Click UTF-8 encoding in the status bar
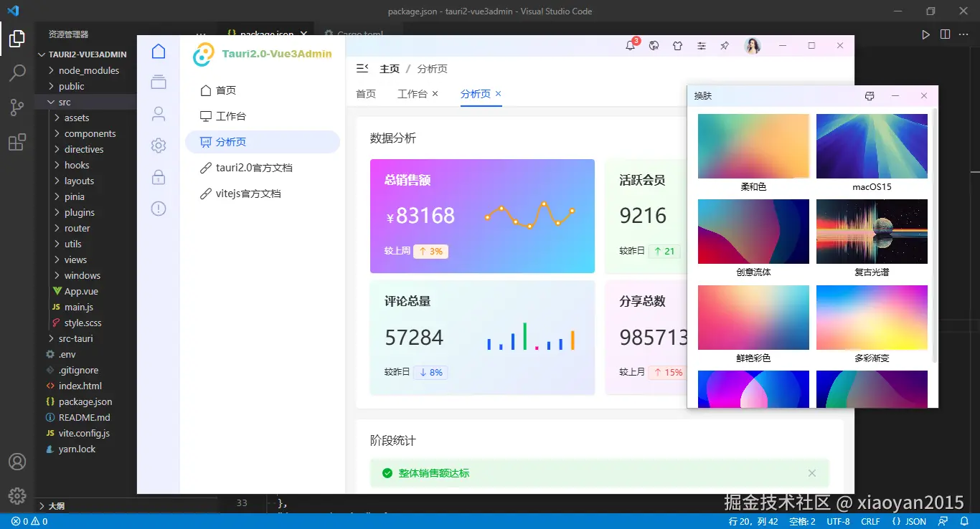The height and width of the screenshot is (529, 980). click(x=837, y=521)
